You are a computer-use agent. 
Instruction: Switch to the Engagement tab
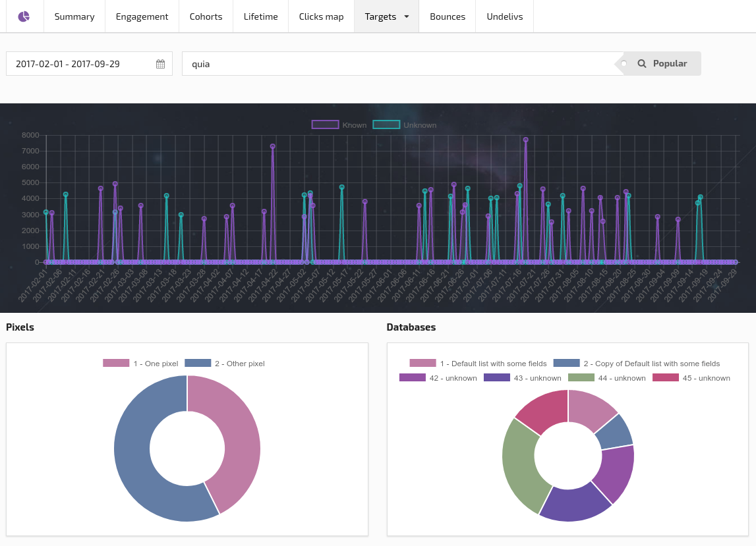pyautogui.click(x=142, y=16)
